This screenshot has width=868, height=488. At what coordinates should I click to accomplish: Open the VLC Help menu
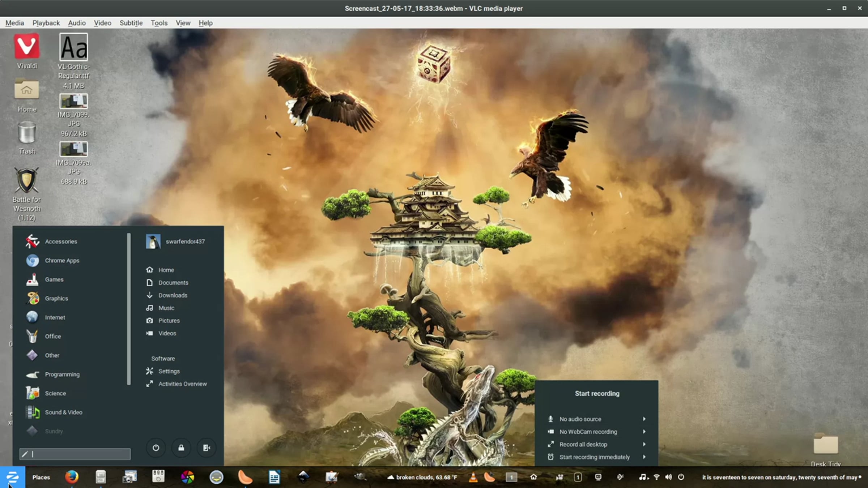click(205, 23)
